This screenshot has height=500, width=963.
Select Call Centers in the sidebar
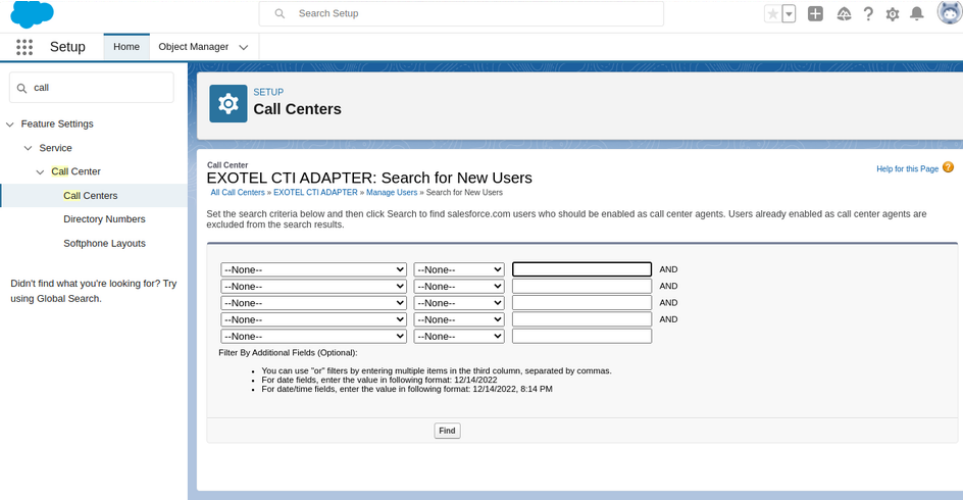[90, 195]
